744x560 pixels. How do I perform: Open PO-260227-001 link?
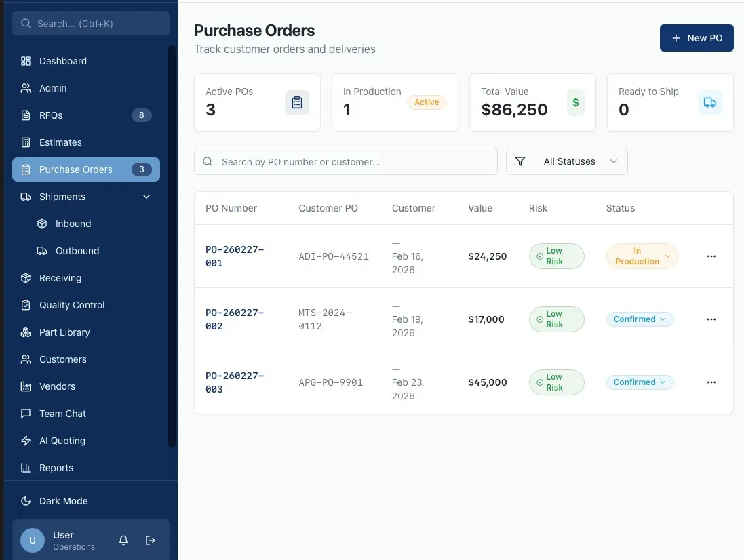(235, 256)
